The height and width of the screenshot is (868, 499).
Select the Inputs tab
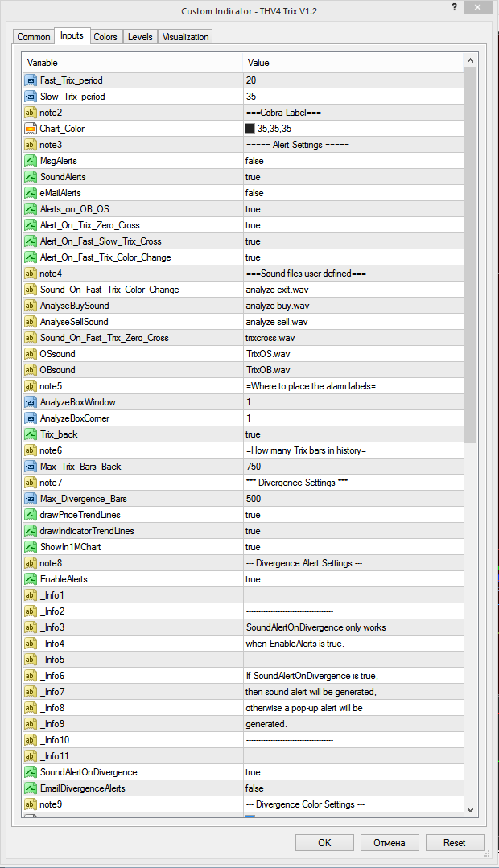coord(72,35)
